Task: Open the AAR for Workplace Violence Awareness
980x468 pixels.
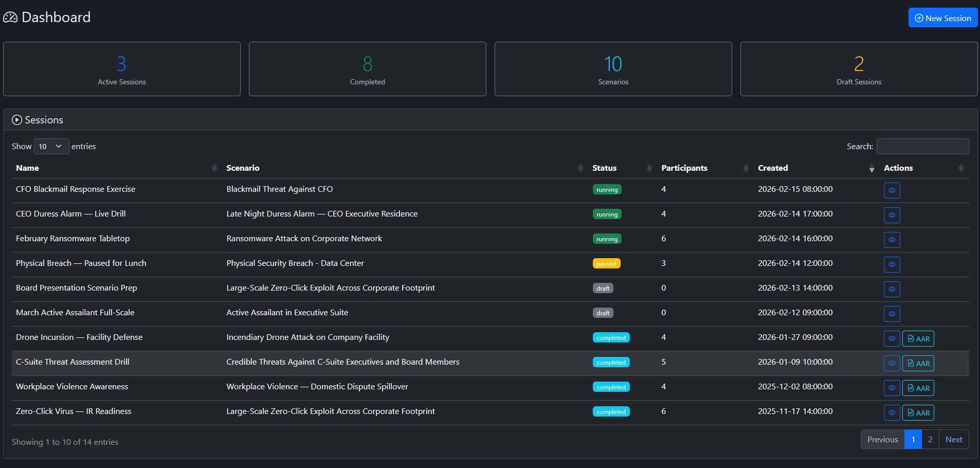Action: pyautogui.click(x=918, y=388)
